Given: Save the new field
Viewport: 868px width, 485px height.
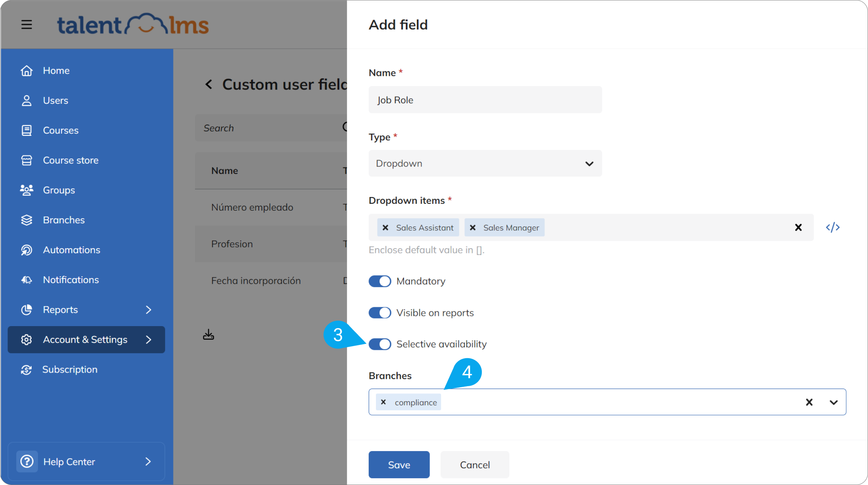Looking at the screenshot, I should pyautogui.click(x=399, y=465).
